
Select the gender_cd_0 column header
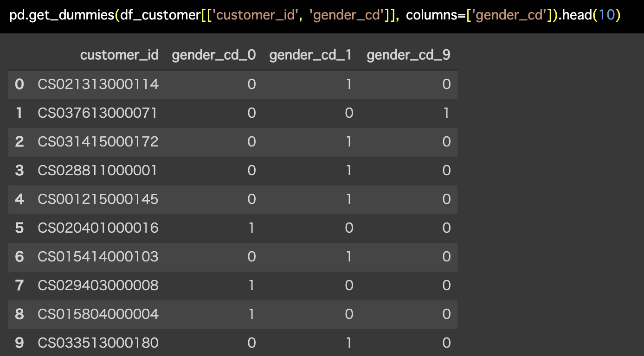(x=214, y=55)
